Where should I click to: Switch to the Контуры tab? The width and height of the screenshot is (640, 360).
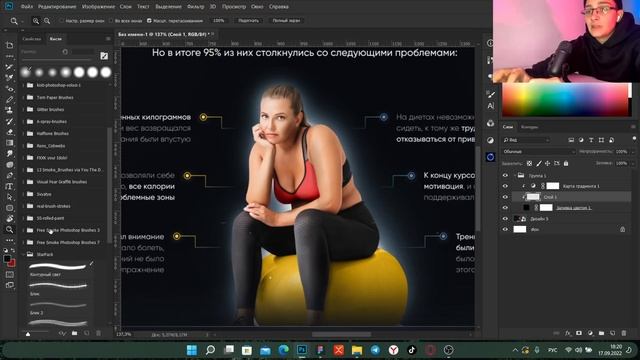point(529,127)
